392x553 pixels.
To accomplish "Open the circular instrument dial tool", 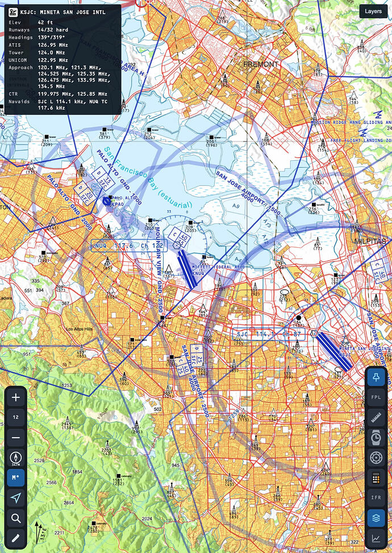I will click(x=376, y=458).
